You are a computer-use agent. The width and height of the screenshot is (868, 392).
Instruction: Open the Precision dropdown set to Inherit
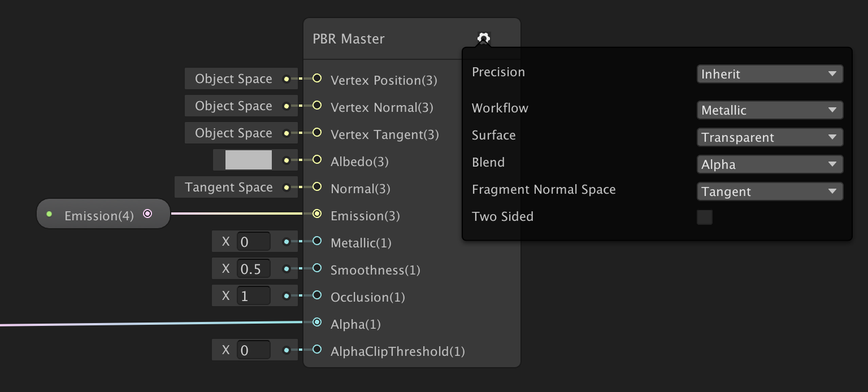click(x=770, y=74)
